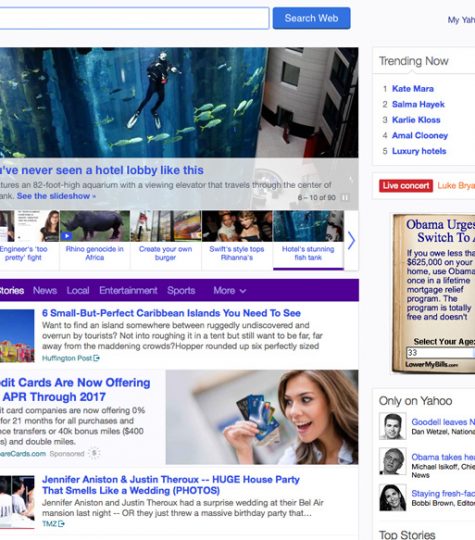Click the external link icon next to TMZ
This screenshot has height=540, width=475.
click(x=61, y=523)
